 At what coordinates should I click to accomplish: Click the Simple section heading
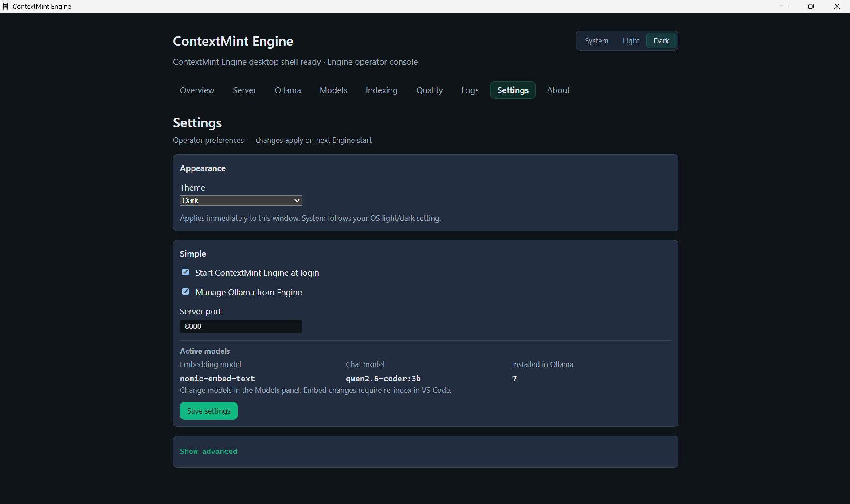pos(193,254)
